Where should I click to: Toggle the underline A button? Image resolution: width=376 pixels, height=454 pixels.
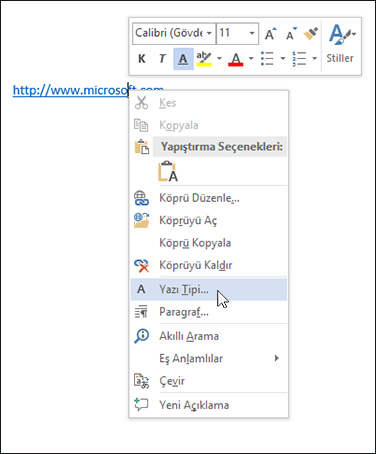pos(183,59)
